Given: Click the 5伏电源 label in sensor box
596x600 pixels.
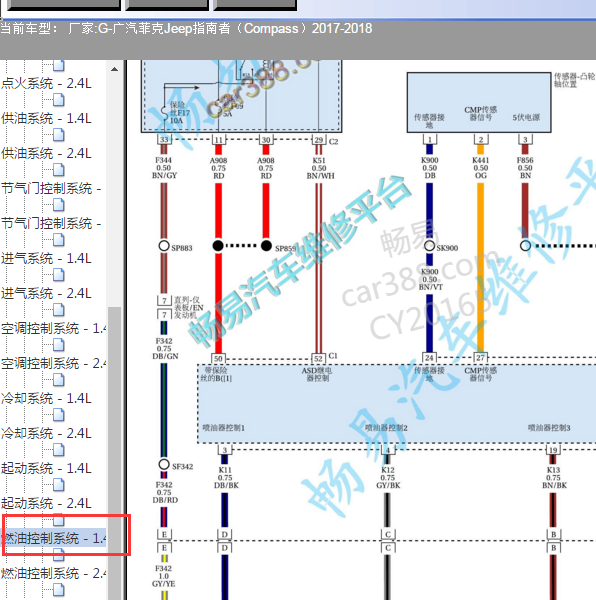Looking at the screenshot, I should [526, 117].
